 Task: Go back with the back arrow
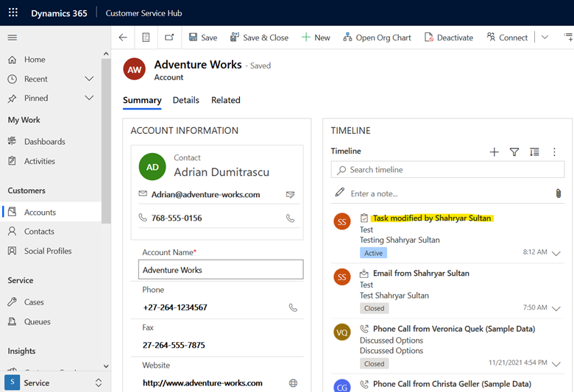pyautogui.click(x=123, y=38)
